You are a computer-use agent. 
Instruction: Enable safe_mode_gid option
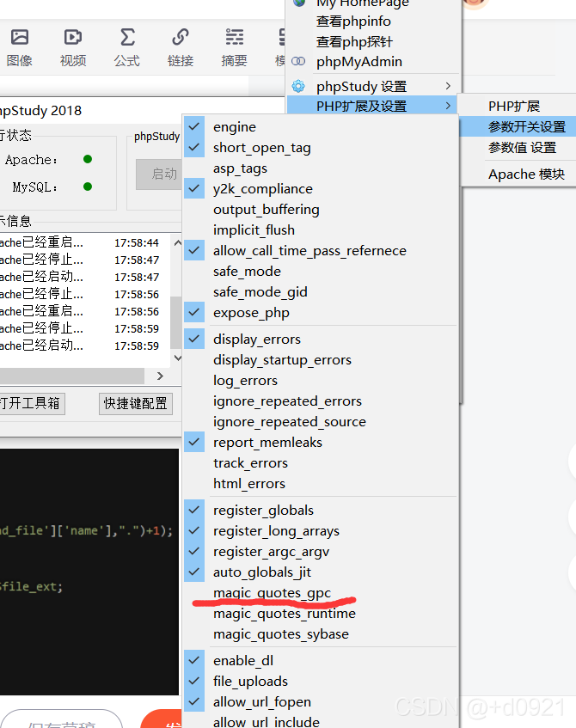[x=321, y=292]
